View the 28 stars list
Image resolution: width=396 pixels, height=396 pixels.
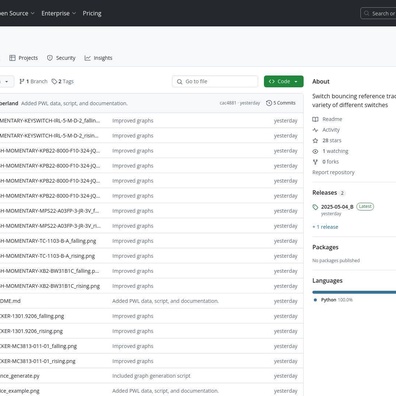pos(332,140)
